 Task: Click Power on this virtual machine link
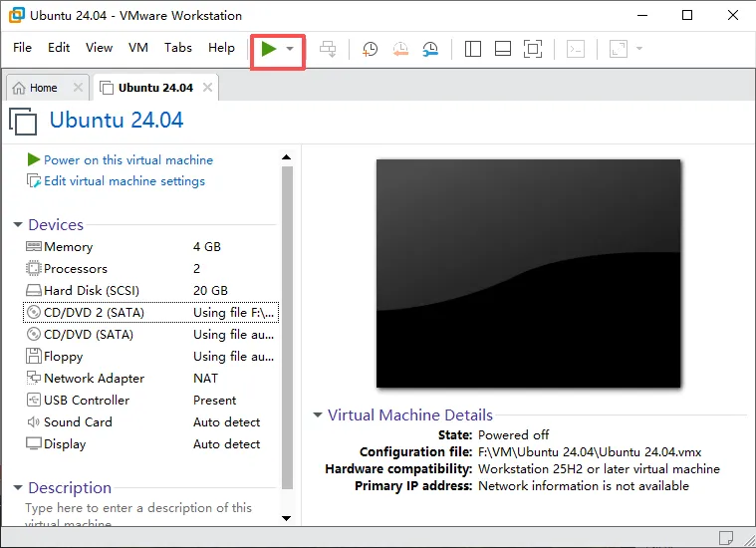(128, 159)
